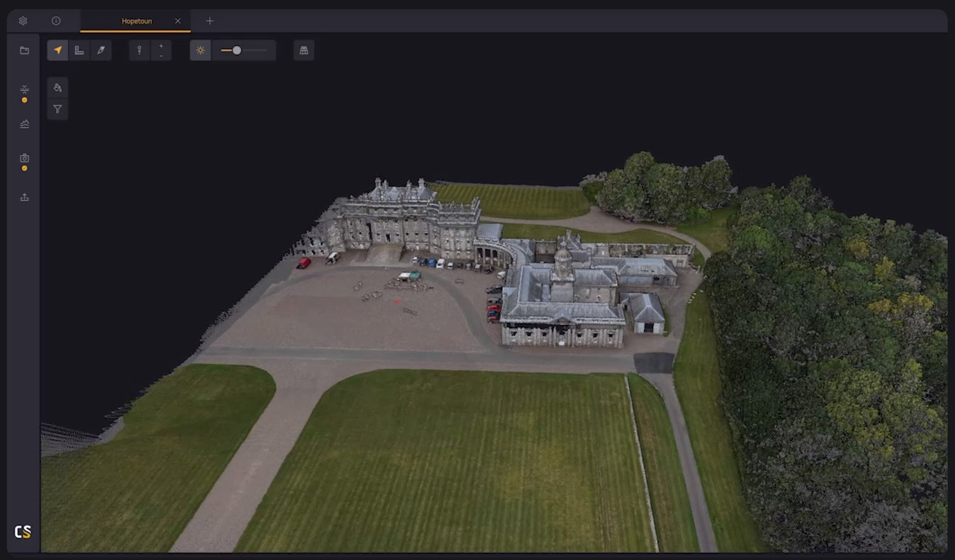Open the export upload icon in sidebar
This screenshot has height=560, width=955.
pos(25,197)
